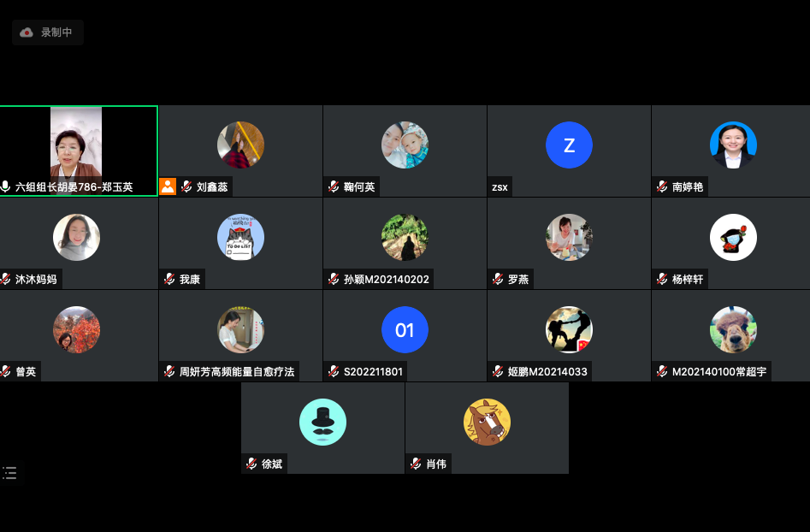Click the muted mic icon beside 徐斌
Viewport: 810px width, 532px height.
pyautogui.click(x=251, y=464)
